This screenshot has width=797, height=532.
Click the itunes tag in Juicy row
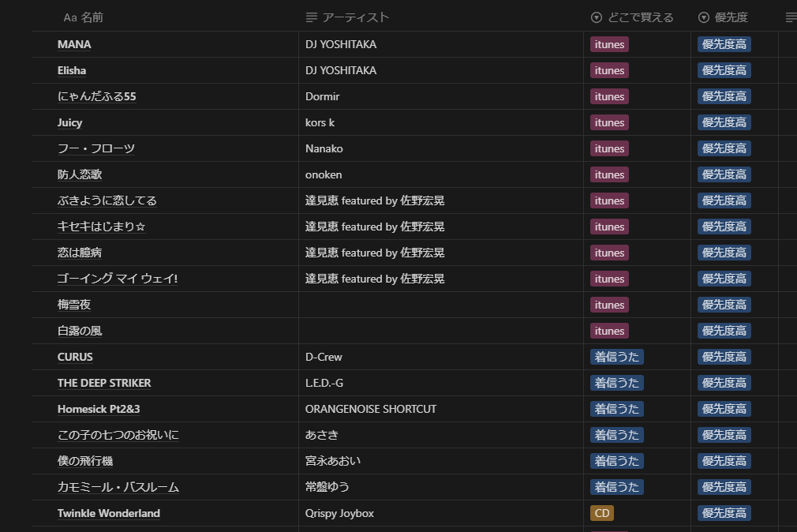[x=609, y=122]
